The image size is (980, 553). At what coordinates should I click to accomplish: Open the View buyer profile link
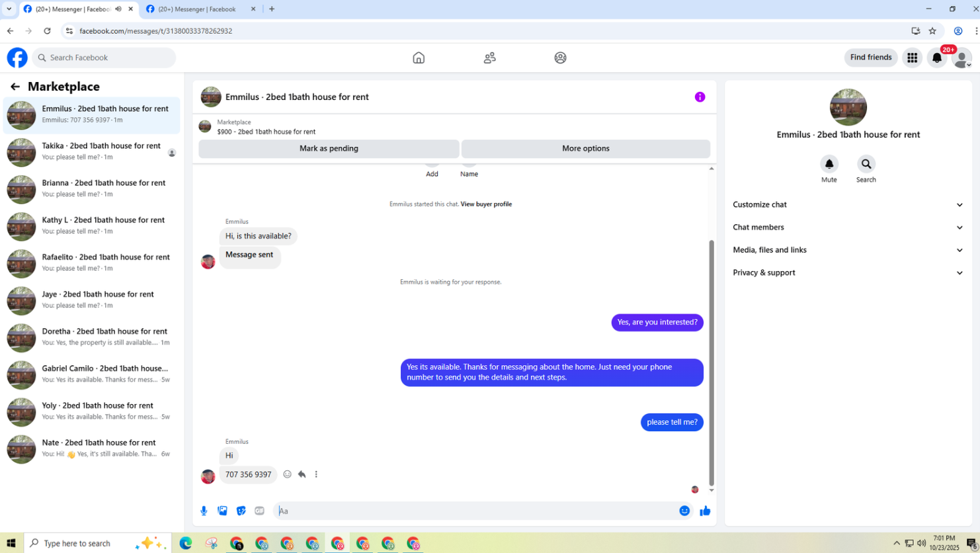click(x=486, y=204)
